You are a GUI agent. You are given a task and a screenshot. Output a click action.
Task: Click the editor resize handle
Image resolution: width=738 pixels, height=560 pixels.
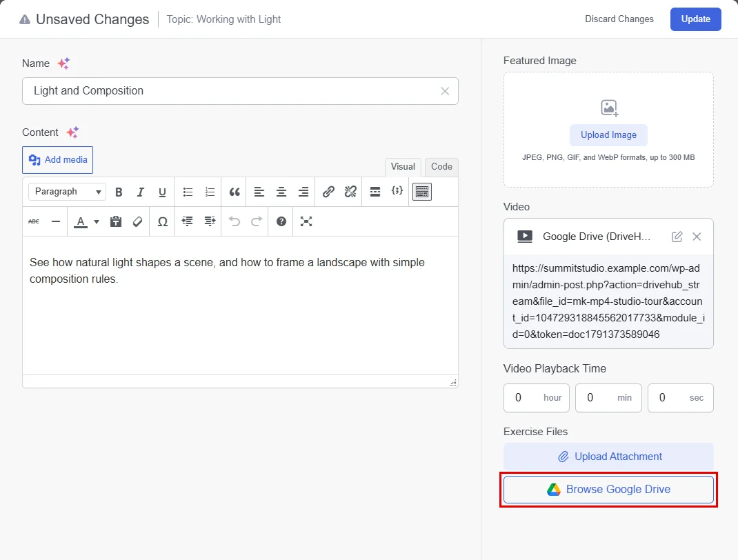point(452,383)
